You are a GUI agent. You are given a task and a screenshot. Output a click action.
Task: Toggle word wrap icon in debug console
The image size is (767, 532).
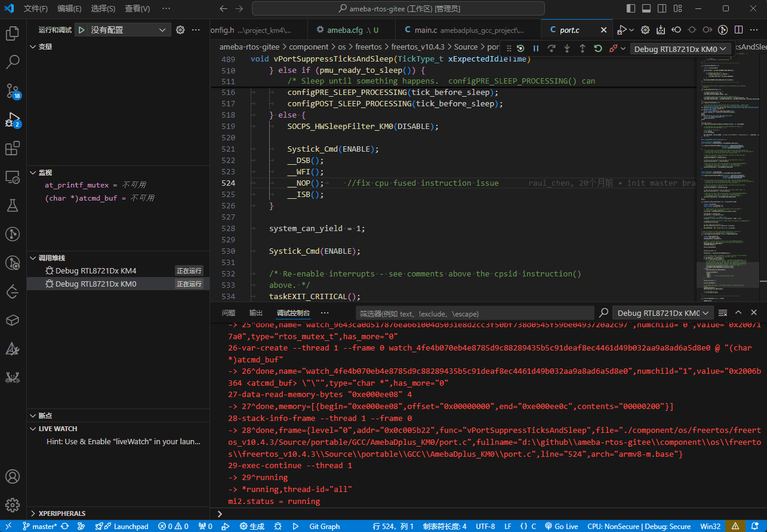(723, 313)
